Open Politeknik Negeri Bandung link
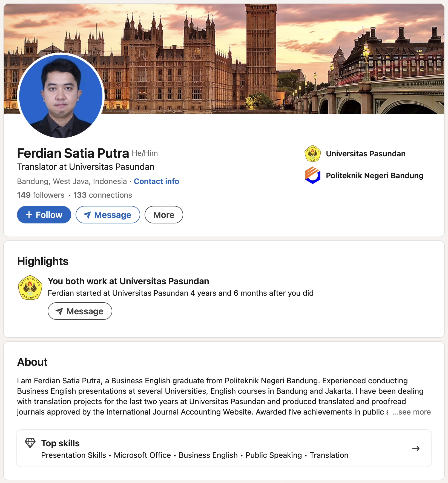 374,176
